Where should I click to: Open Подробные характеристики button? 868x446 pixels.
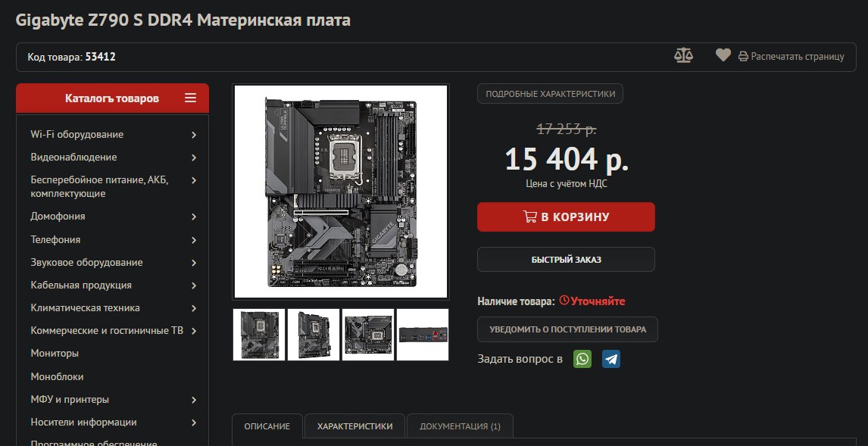pyautogui.click(x=550, y=94)
